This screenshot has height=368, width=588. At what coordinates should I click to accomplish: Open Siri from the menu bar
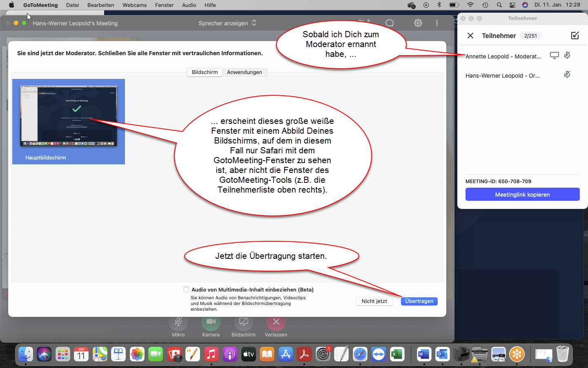pyautogui.click(x=525, y=5)
